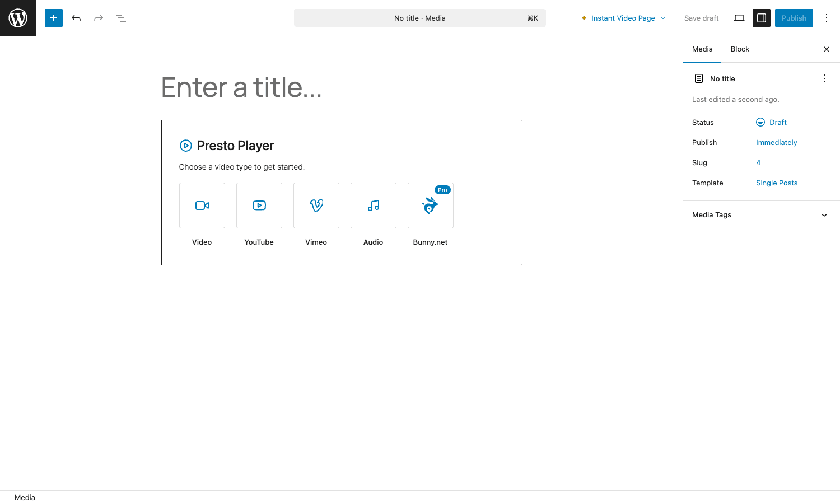Change the Single Posts template
This screenshot has height=504, width=840.
pyautogui.click(x=777, y=183)
